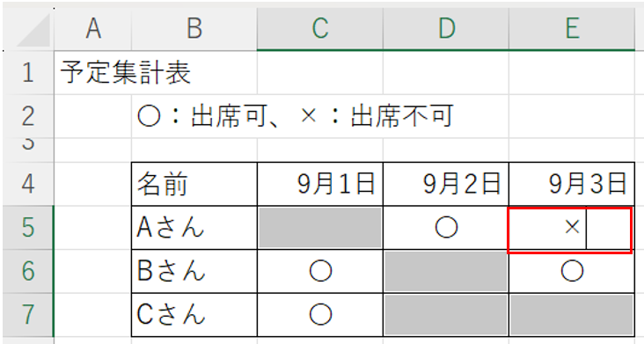Viewport: 644px width, 344px height.
Task: Click the red-outlined × cell
Action: click(x=570, y=230)
